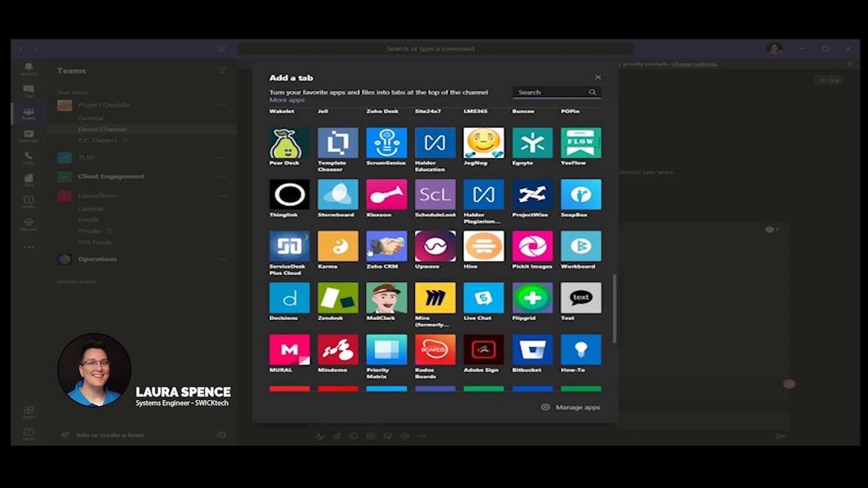Pick the Text app icon

(581, 298)
